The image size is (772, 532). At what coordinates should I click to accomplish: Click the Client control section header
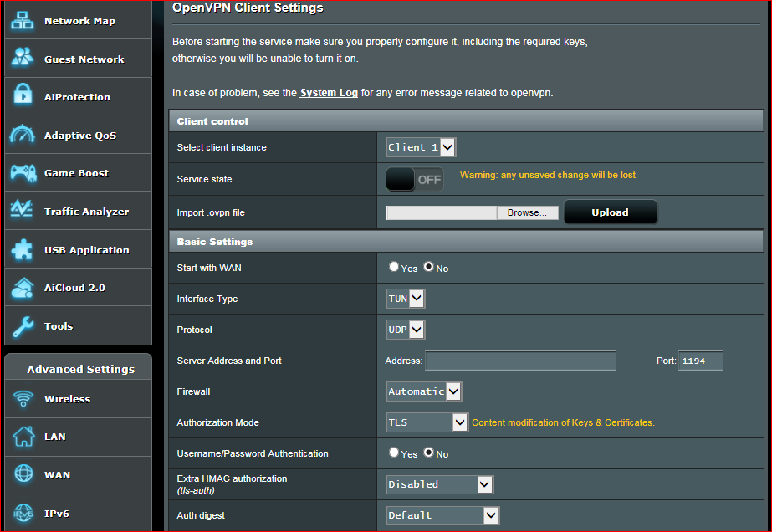(466, 121)
